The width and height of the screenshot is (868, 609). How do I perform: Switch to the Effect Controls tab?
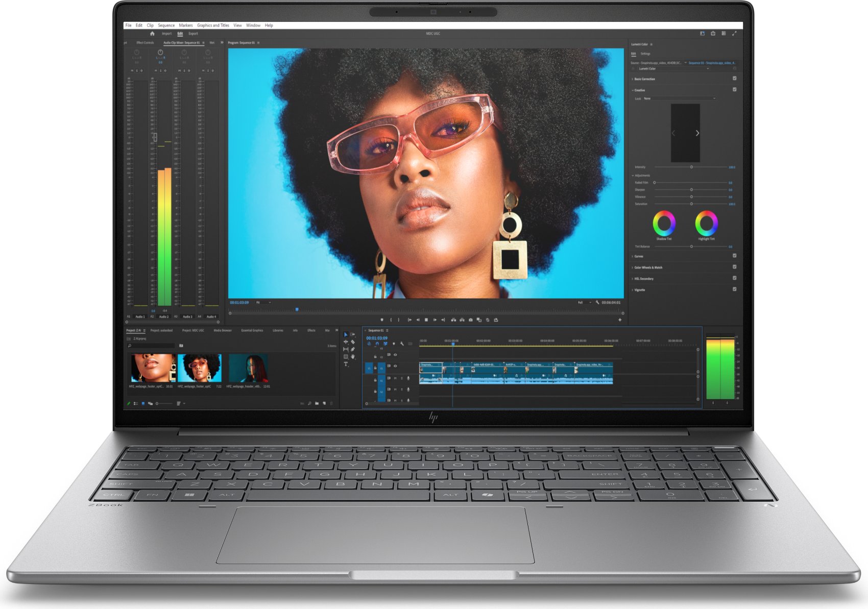click(x=145, y=43)
